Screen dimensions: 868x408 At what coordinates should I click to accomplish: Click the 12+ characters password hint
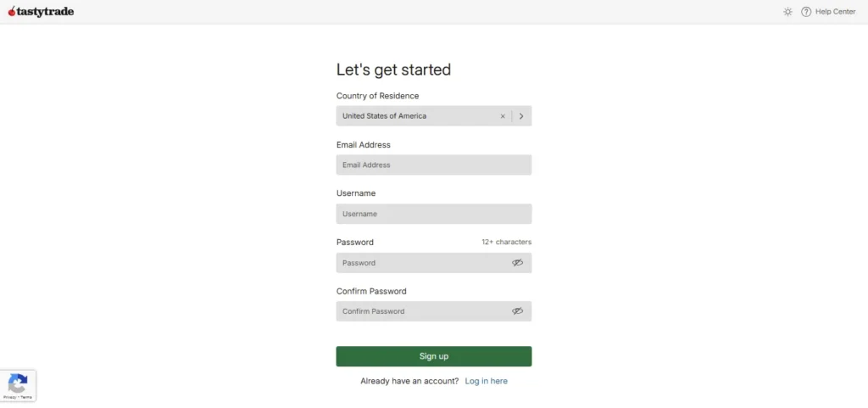point(506,243)
